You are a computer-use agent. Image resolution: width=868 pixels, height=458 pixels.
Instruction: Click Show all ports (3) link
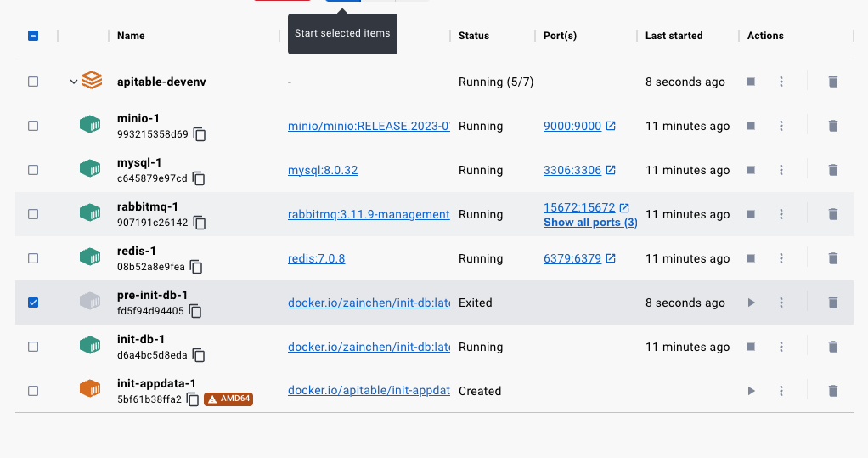coord(590,223)
